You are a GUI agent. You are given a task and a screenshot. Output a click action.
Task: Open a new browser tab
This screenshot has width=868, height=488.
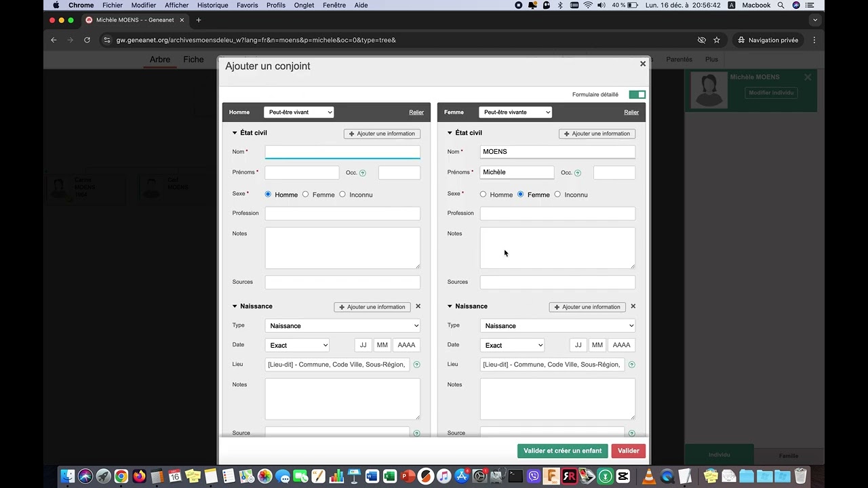(199, 20)
